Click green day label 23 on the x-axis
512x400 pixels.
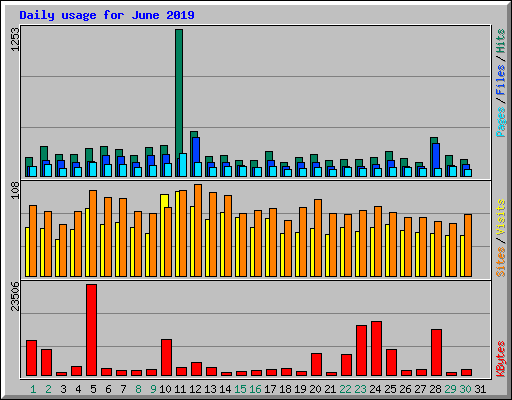[x=360, y=389]
